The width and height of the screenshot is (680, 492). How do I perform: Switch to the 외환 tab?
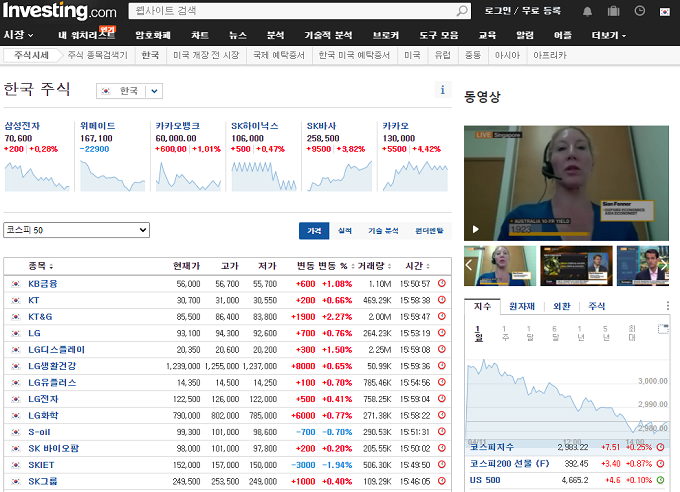pos(562,306)
